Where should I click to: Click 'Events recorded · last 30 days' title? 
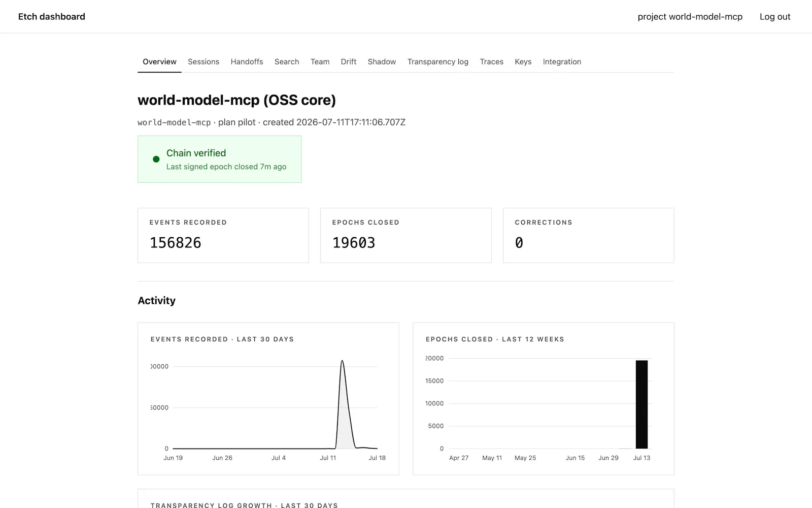(x=222, y=339)
